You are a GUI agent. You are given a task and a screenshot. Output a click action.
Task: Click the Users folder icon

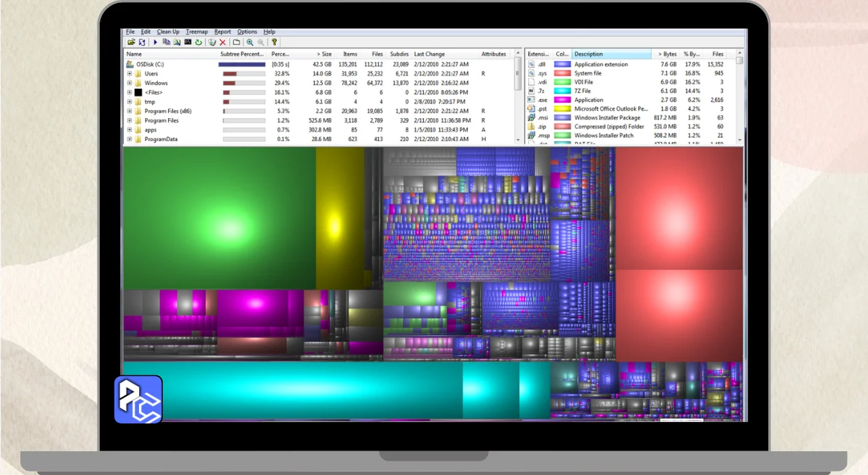click(x=138, y=73)
